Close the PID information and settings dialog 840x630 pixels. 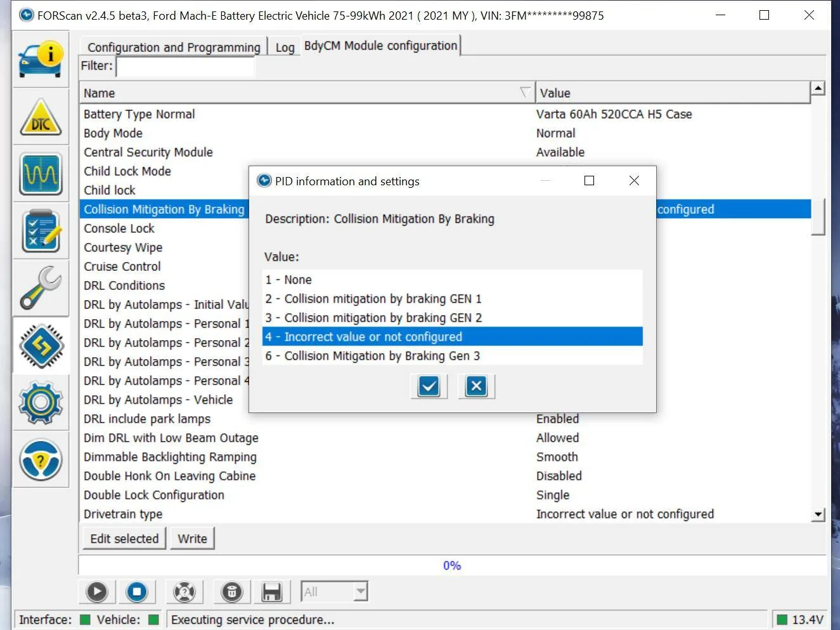634,181
